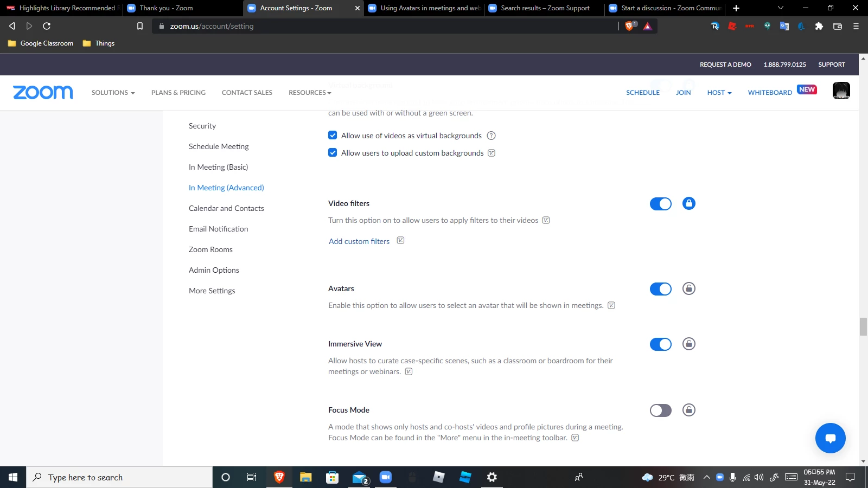Open browser tab search chevron
868x488 pixels.
pos(781,8)
